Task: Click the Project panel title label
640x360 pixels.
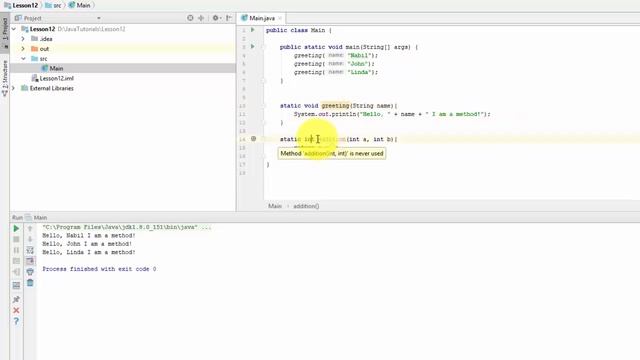Action: 32,18
